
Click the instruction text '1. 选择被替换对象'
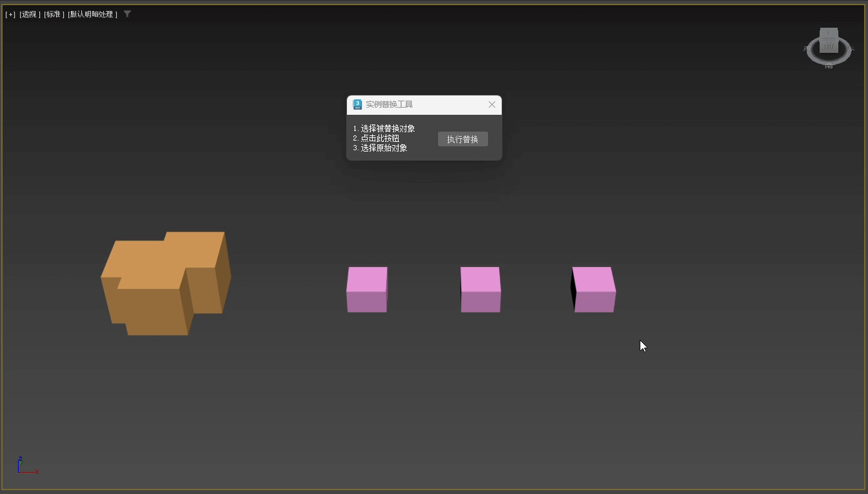tap(384, 128)
